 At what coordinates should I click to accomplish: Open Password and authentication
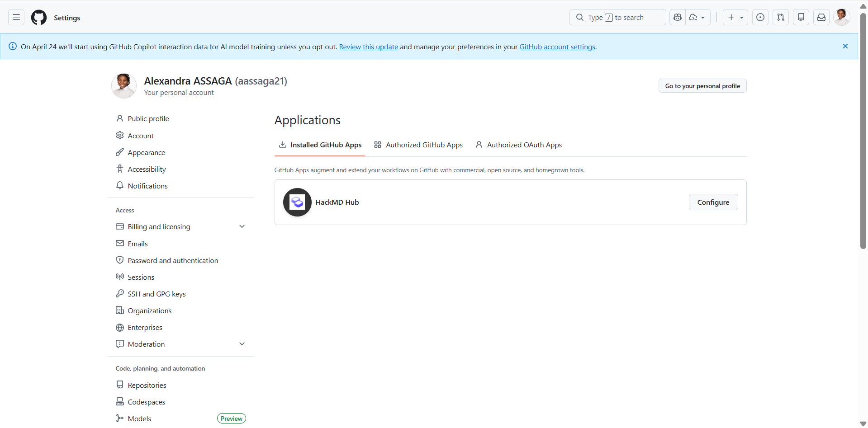click(181, 260)
